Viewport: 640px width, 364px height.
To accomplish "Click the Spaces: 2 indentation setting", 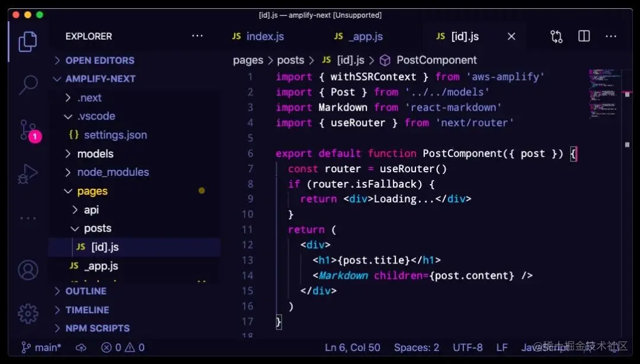I will [417, 347].
